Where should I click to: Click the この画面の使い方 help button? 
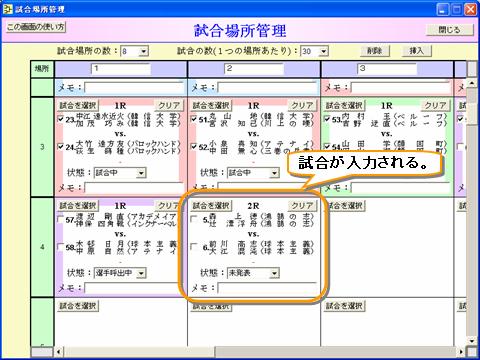36,27
